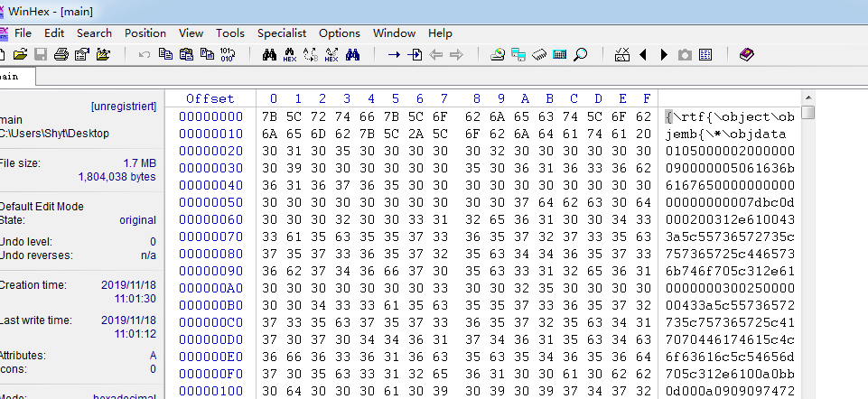Click the Write Clipboard paste icon
The height and width of the screenshot is (399, 868).
[x=187, y=54]
